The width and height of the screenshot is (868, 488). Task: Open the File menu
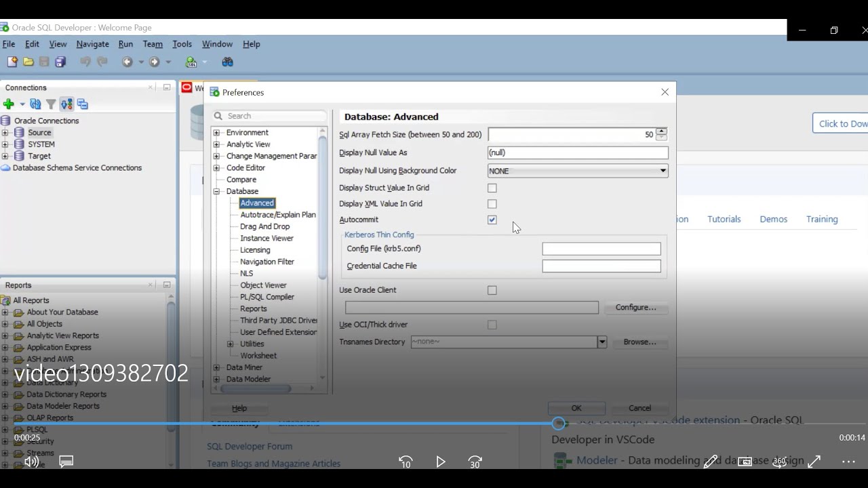pos(9,44)
